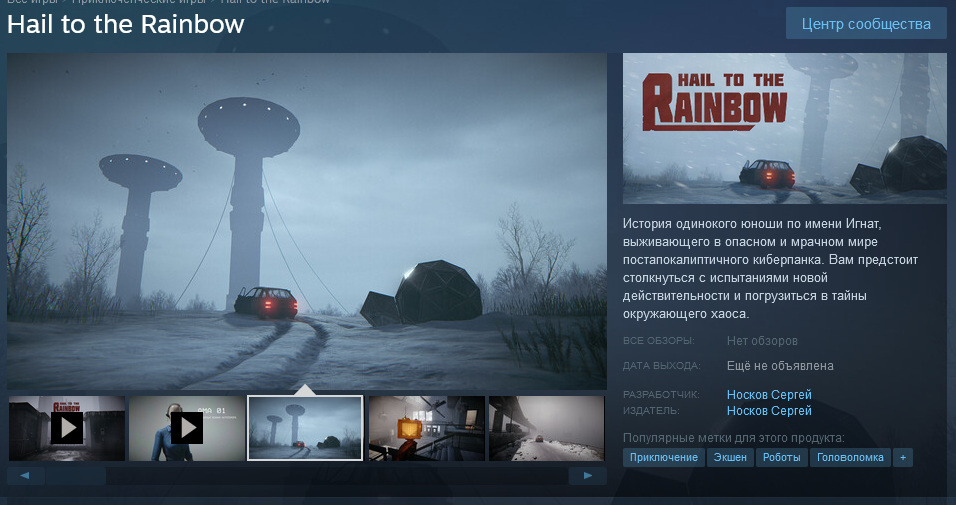Expand tags with the plus button
Viewport: 956px width, 505px height.
click(x=903, y=457)
